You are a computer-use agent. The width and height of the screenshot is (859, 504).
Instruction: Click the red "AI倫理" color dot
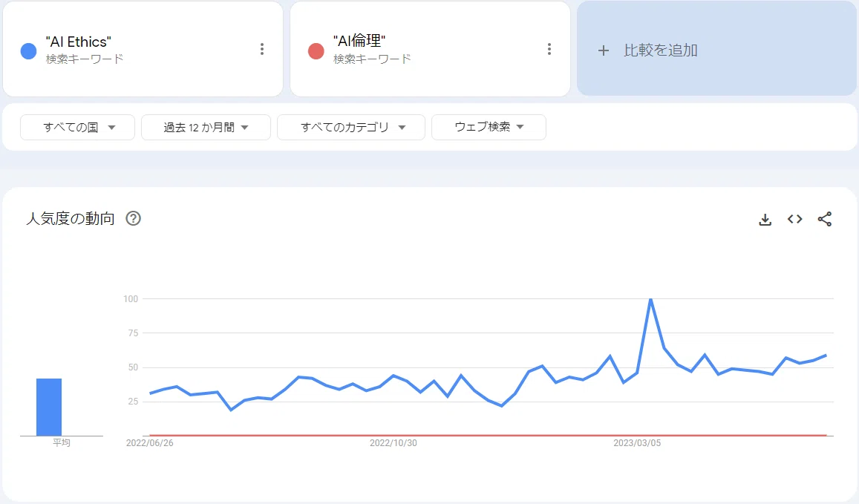[x=316, y=51]
